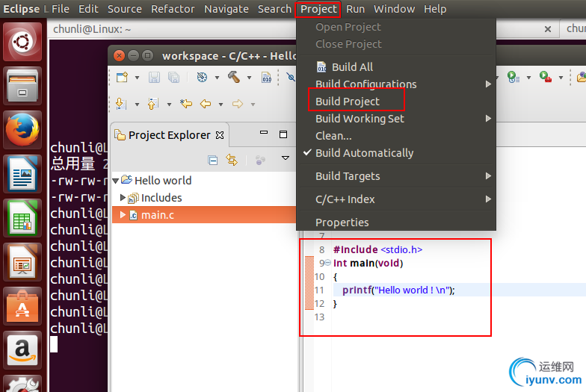Click the Save All toolbar icon
This screenshot has height=392, width=586.
point(173,78)
